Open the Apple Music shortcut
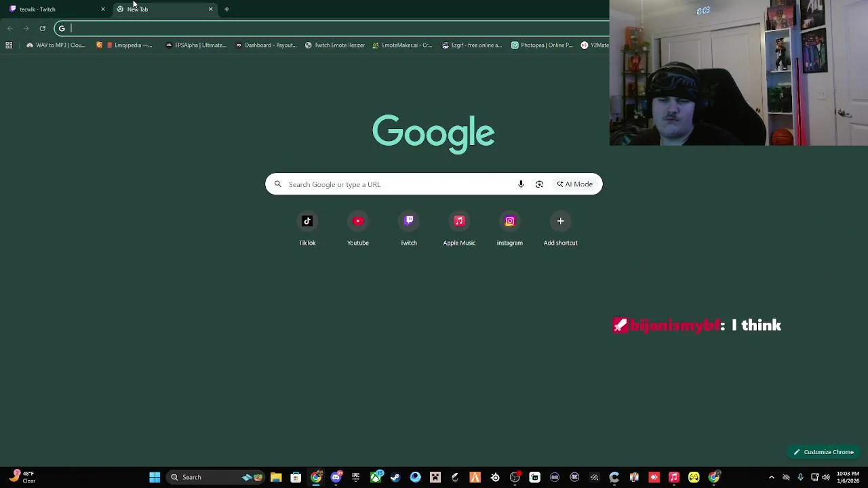 459,229
